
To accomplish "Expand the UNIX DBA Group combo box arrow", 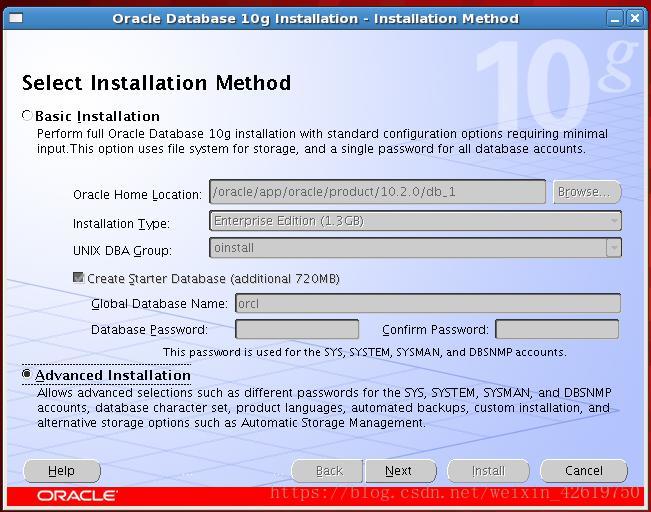I will click(614, 248).
